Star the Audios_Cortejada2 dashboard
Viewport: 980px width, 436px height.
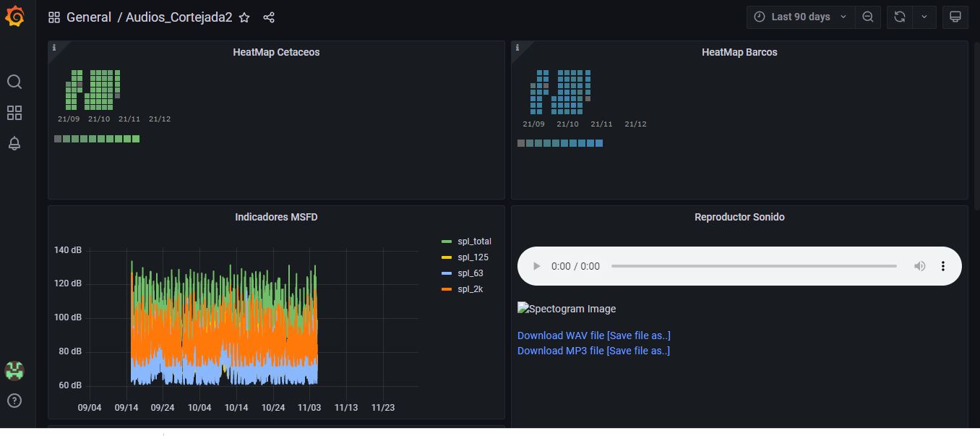click(x=244, y=17)
